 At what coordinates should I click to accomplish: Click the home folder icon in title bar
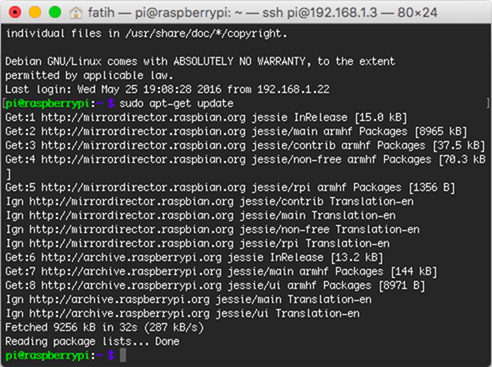(x=76, y=13)
